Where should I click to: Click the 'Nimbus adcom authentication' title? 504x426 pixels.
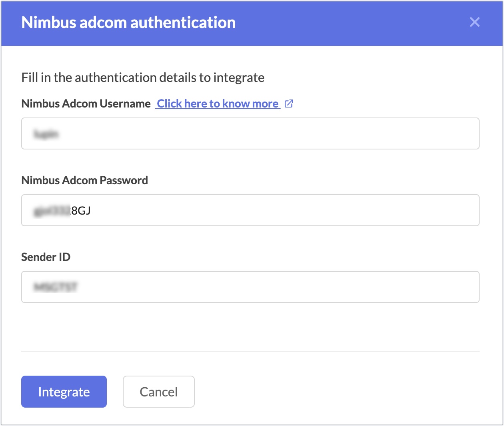click(128, 22)
